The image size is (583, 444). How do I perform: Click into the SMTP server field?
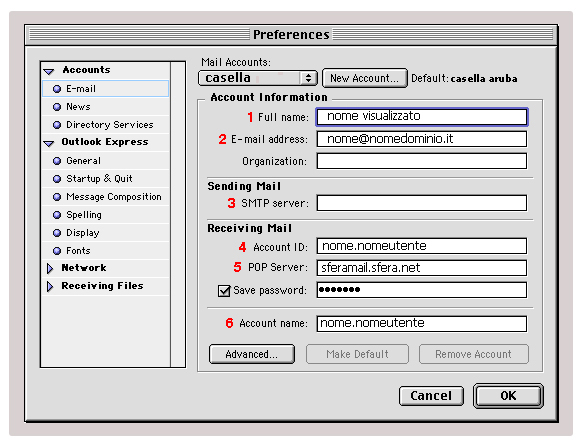(x=422, y=203)
